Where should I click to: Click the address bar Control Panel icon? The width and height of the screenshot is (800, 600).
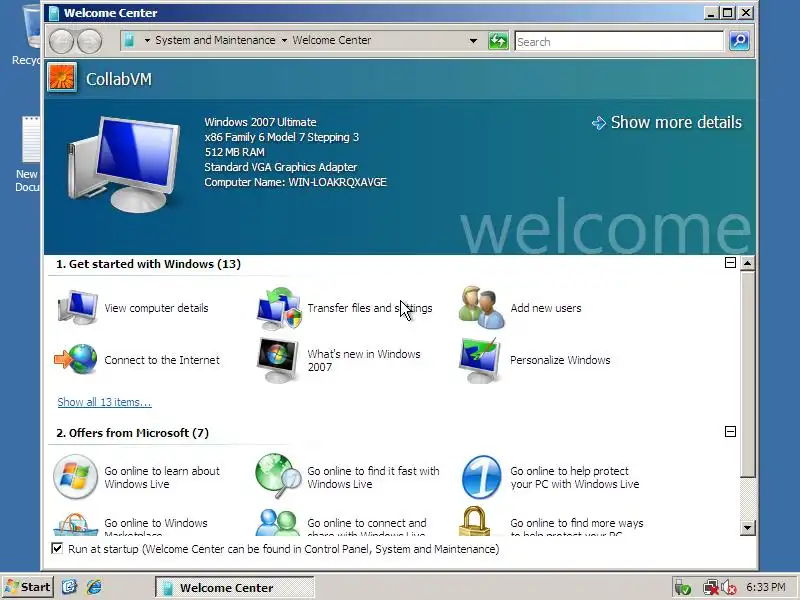click(x=130, y=40)
